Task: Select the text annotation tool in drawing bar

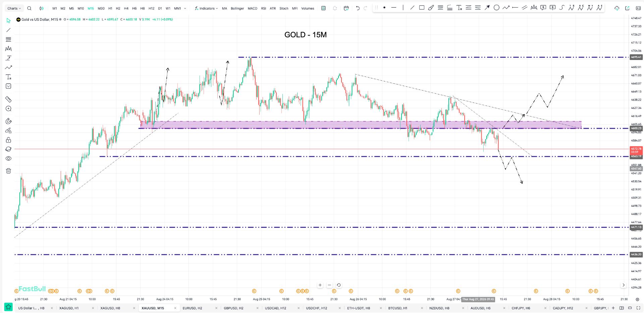Action: coord(459,8)
